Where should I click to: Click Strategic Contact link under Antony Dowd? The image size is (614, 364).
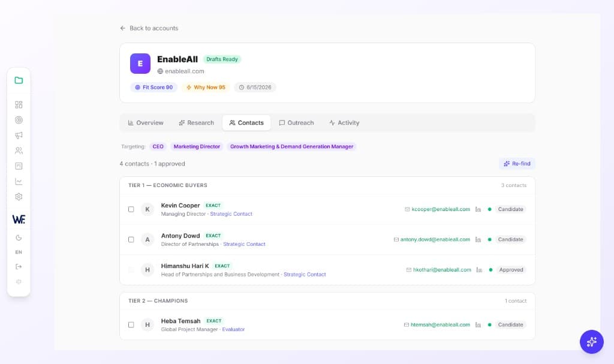(x=244, y=244)
